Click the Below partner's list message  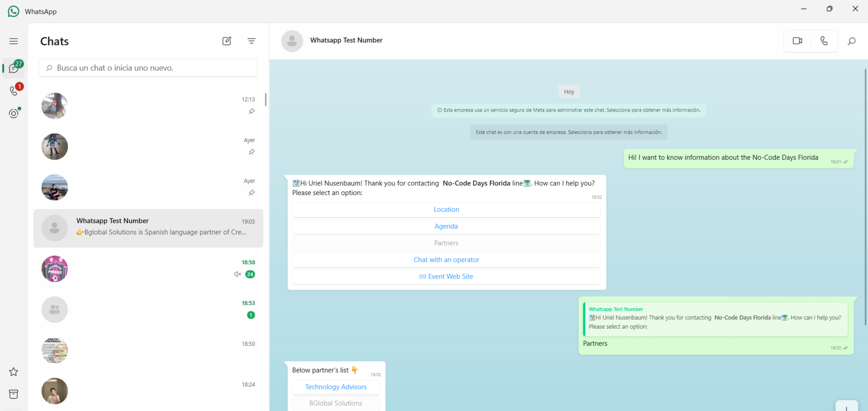point(336,370)
